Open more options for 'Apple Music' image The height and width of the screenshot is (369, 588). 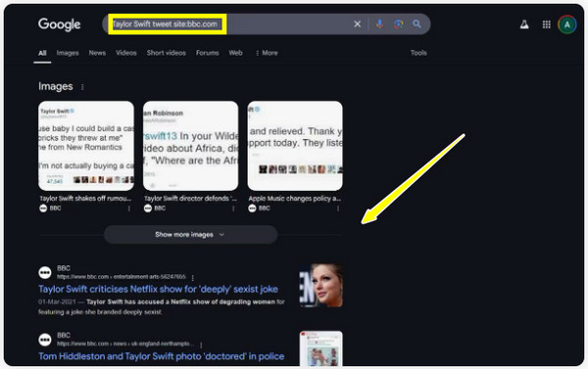[338, 208]
